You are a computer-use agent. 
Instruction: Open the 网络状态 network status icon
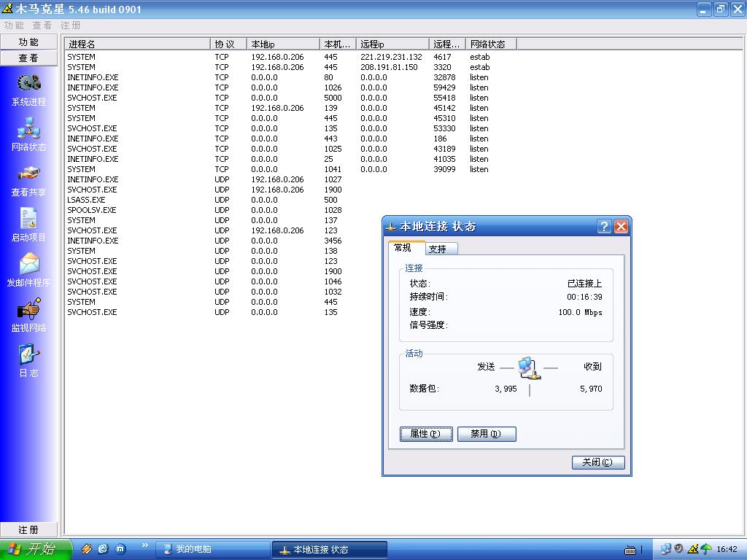tap(28, 128)
